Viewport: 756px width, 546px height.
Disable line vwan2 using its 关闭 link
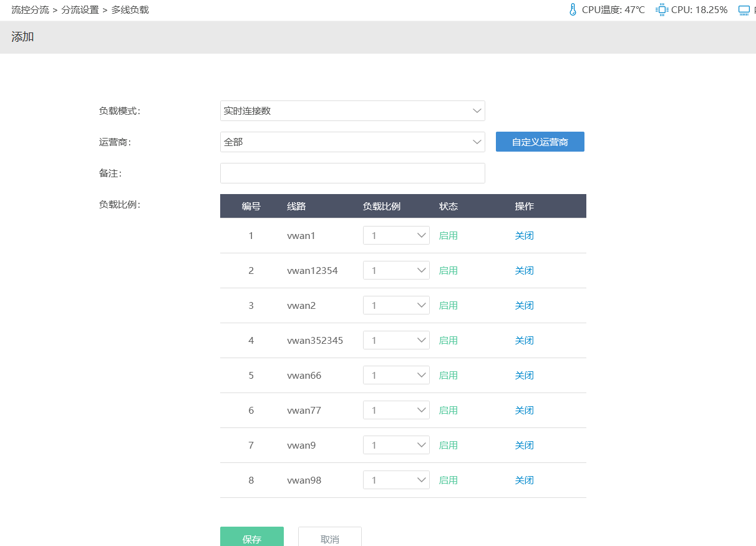[524, 306]
